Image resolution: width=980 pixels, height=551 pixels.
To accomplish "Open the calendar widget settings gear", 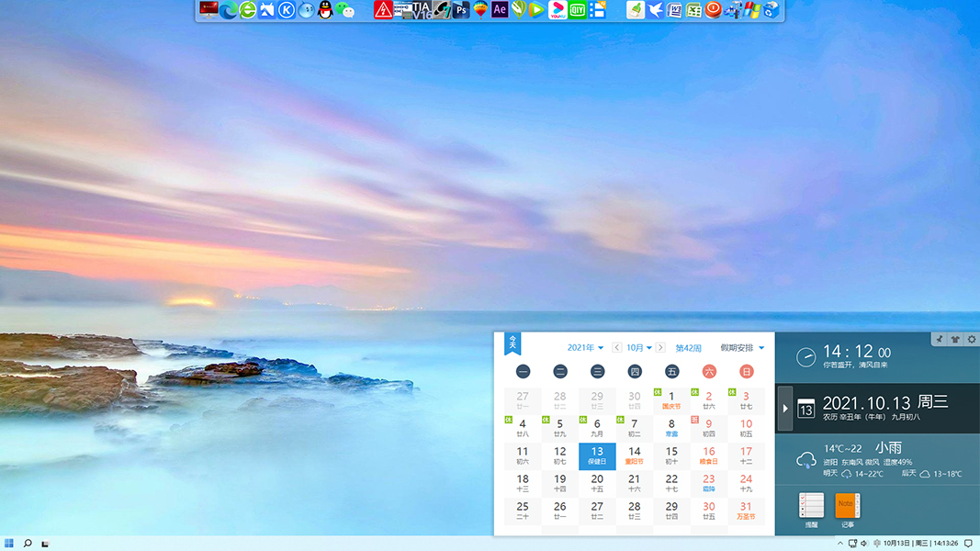I will coord(971,339).
